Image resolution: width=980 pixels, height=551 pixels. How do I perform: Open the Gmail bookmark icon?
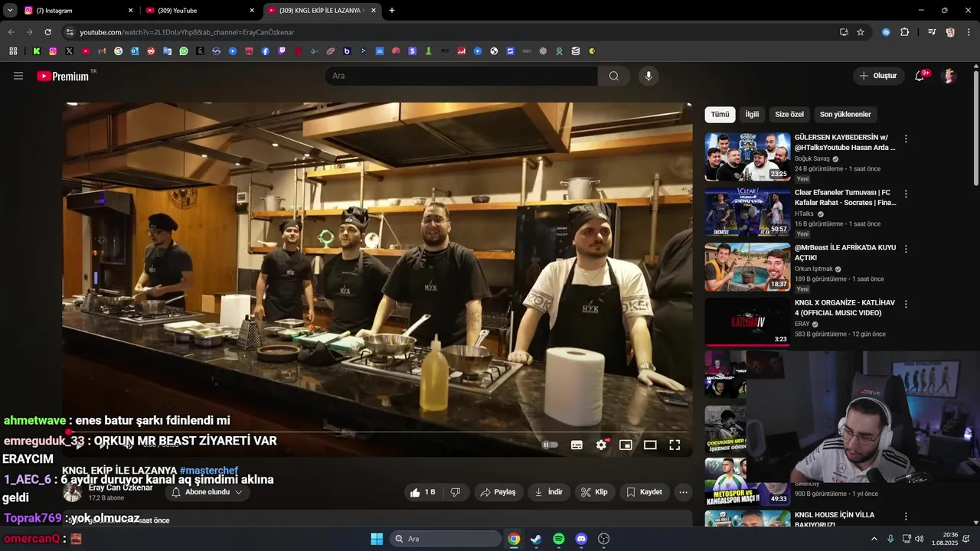tap(102, 51)
